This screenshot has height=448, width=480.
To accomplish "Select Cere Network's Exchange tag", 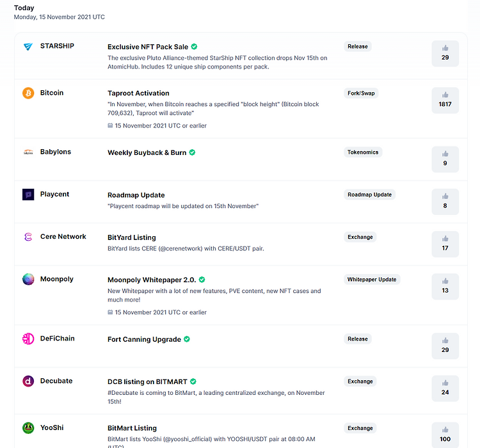I will 360,237.
